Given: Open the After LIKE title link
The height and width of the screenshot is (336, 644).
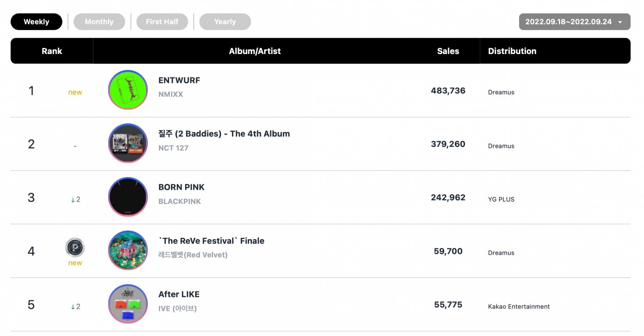Looking at the screenshot, I should click(x=179, y=295).
